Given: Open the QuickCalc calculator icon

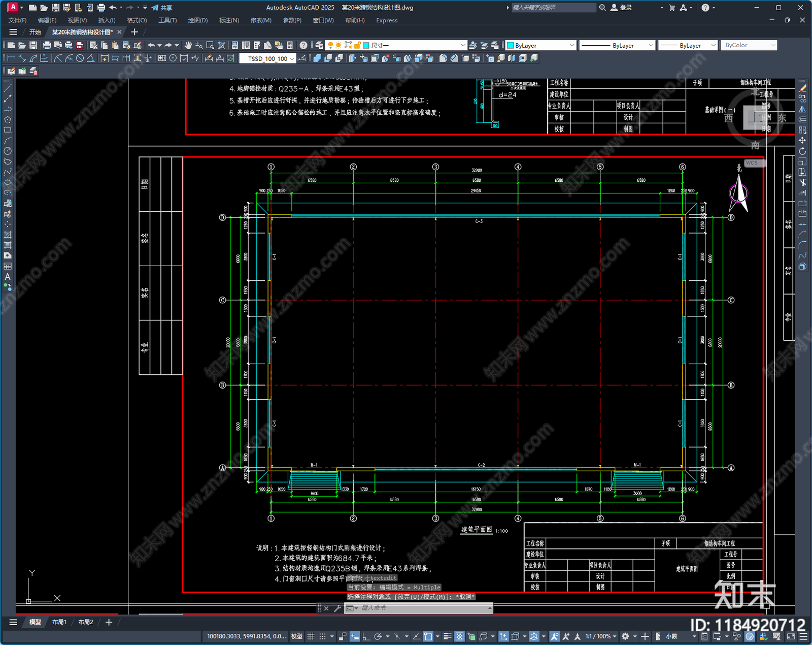Looking at the screenshot, I should [290, 45].
